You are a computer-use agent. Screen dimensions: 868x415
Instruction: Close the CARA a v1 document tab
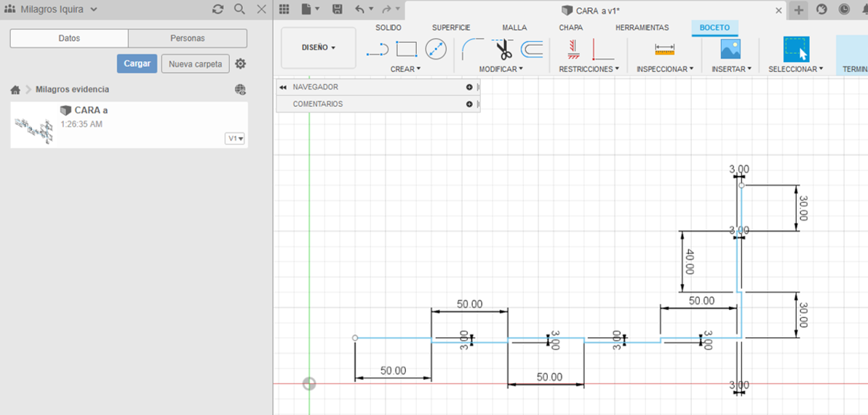779,10
